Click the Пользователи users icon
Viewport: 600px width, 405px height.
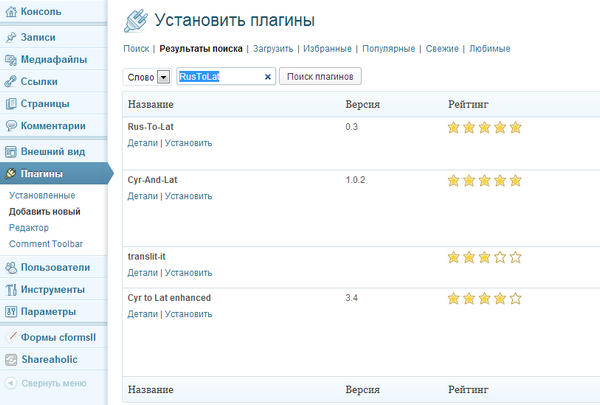pyautogui.click(x=11, y=267)
